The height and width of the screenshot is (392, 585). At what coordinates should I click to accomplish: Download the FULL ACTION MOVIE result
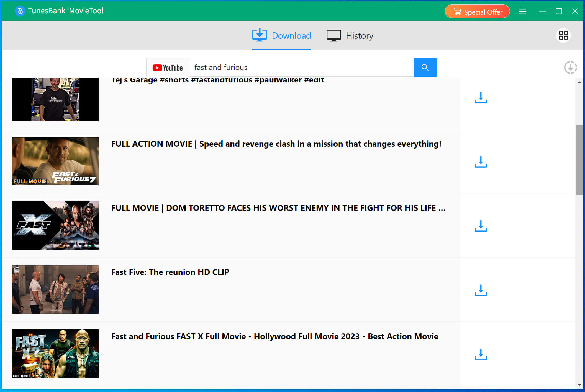click(x=481, y=162)
